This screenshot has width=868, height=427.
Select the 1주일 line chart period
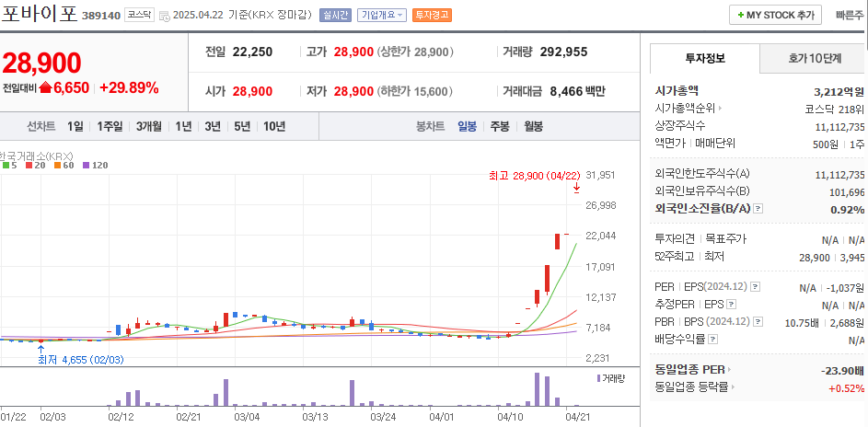tap(110, 126)
